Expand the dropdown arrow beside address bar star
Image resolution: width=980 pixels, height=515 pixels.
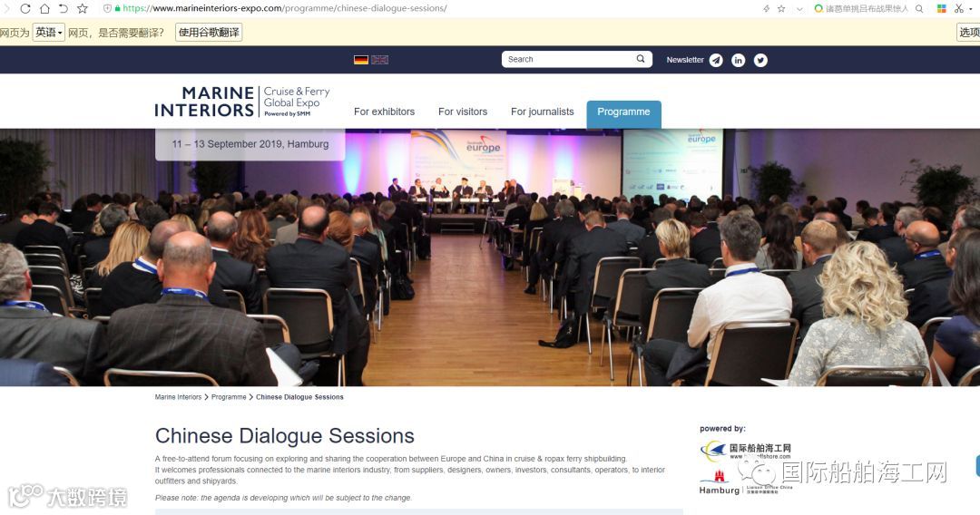point(799,9)
